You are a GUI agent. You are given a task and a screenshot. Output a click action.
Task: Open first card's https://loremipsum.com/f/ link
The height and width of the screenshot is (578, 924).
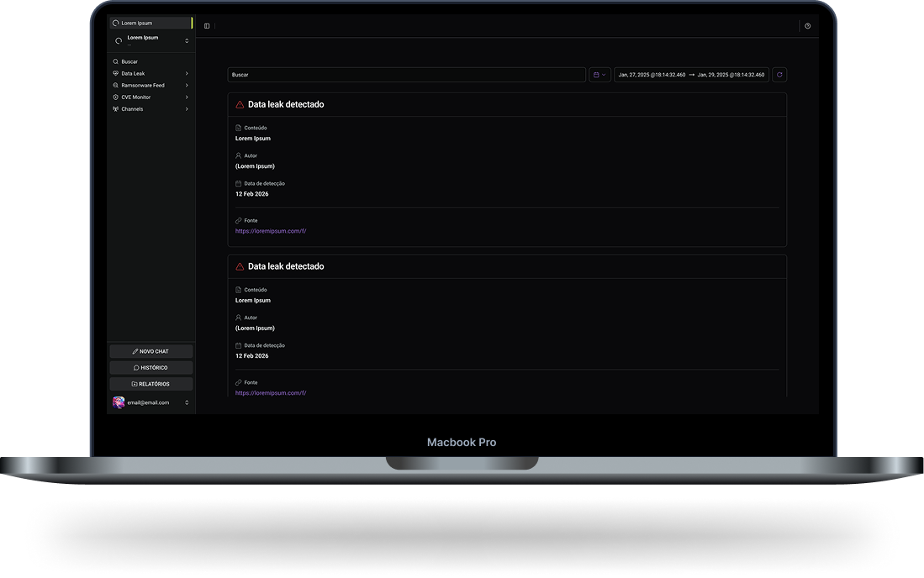coord(271,231)
